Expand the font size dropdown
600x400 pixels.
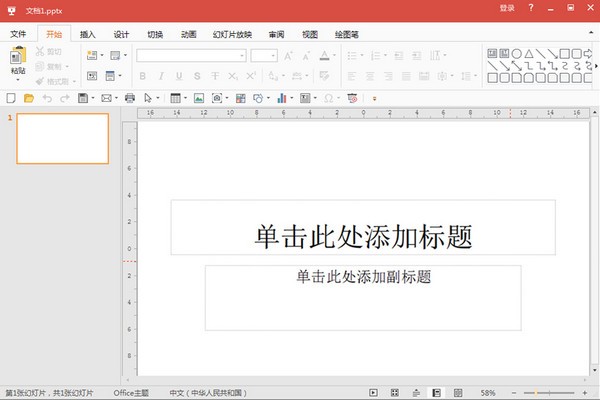coord(272,55)
